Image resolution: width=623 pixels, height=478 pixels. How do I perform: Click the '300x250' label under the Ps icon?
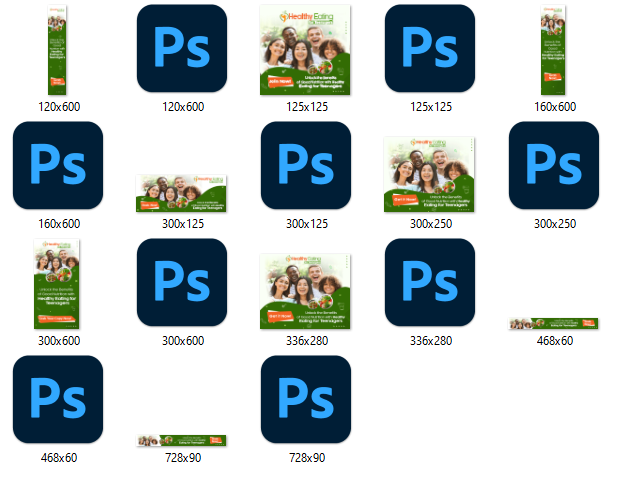click(x=555, y=224)
